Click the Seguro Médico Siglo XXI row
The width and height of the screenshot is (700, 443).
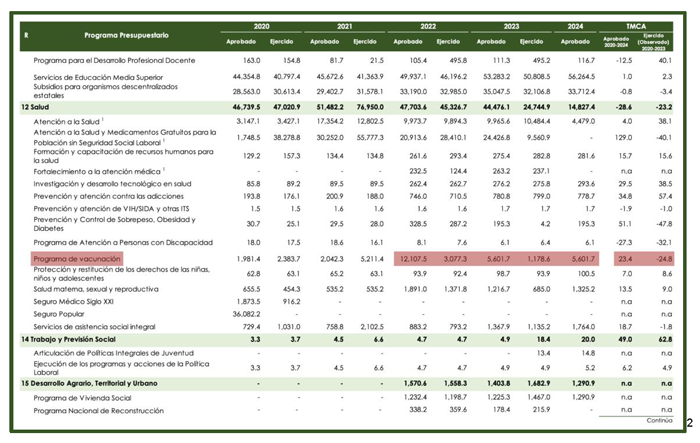[x=74, y=299]
